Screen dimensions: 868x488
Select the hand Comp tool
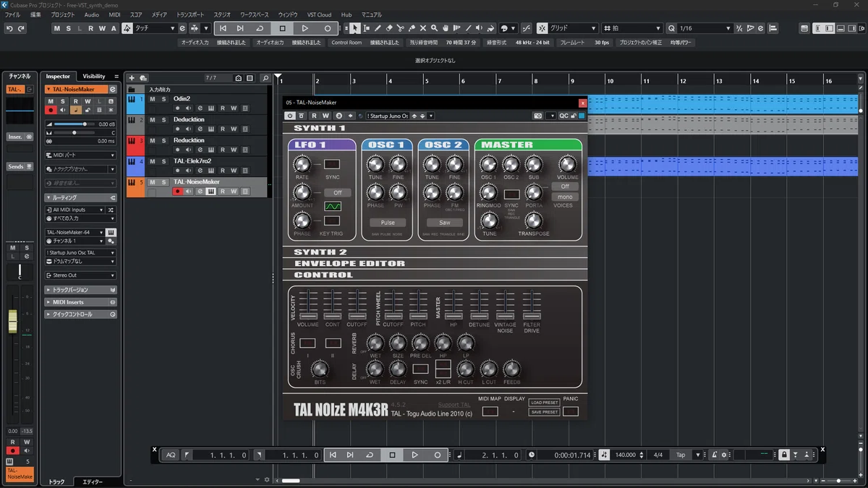pyautogui.click(x=446, y=28)
